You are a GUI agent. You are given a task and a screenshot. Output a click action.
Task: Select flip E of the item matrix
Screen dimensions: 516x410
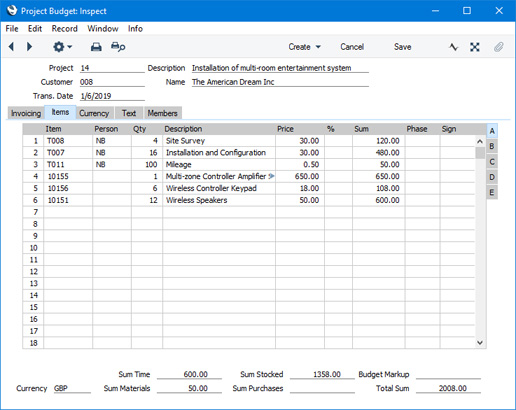[x=492, y=192]
